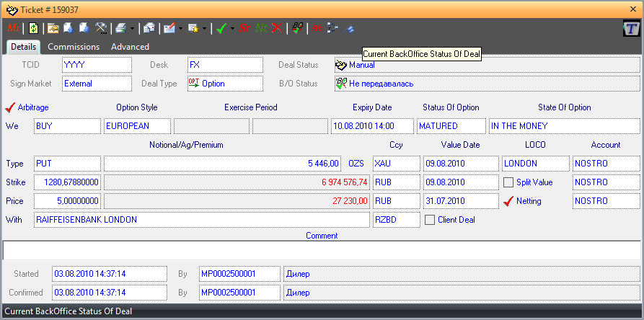The width and height of the screenshot is (644, 320).
Task: Click the Confirmed row's Дилер field
Action: tap(462, 293)
